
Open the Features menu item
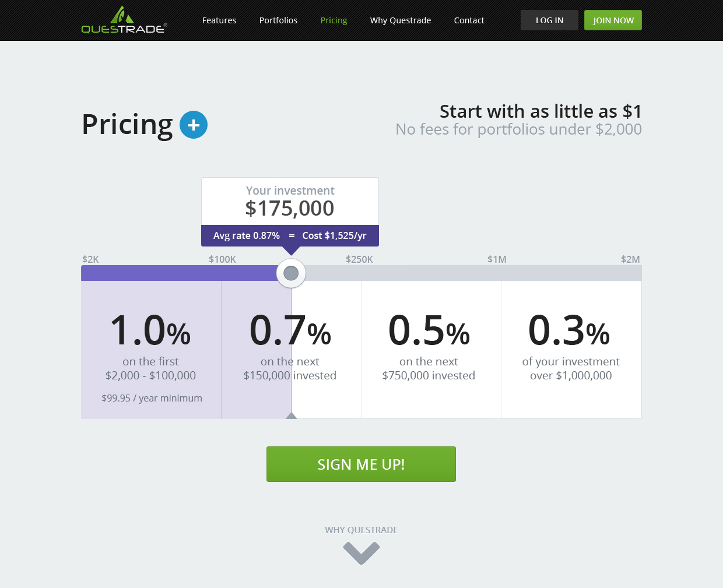[219, 20]
